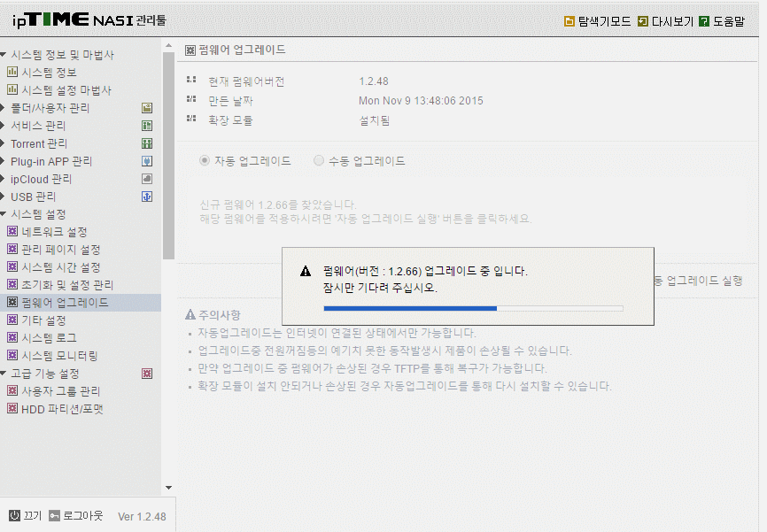Collapse the 시스템 설정 section
The image size is (767, 532).
click(x=3, y=213)
